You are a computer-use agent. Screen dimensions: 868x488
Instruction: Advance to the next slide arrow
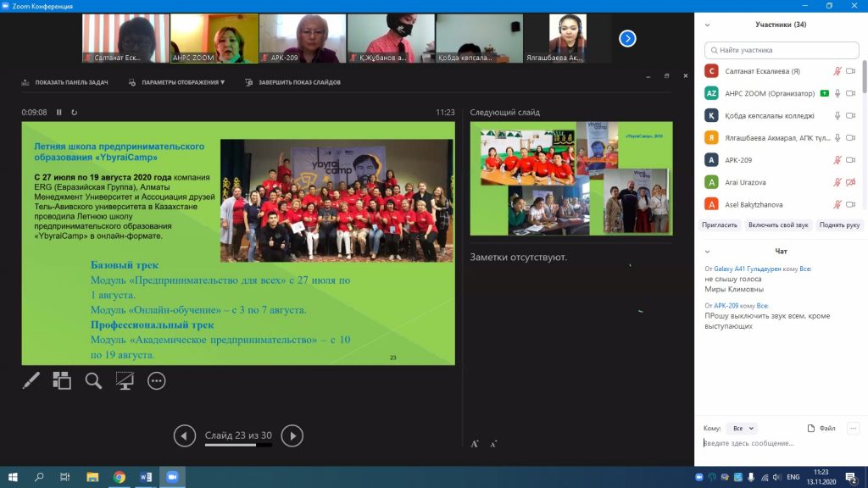[292, 436]
